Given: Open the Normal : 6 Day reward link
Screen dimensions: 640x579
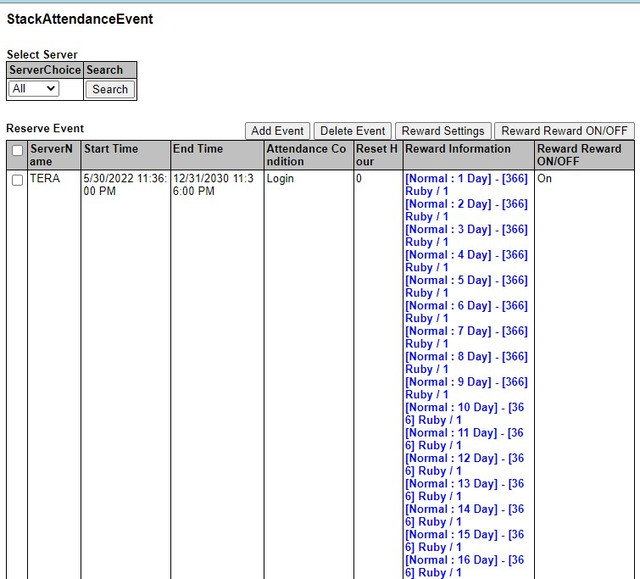Looking at the screenshot, I should pos(466,312).
